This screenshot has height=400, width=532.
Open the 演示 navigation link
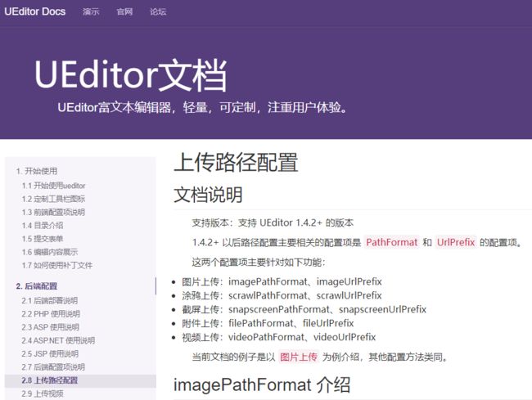pos(91,12)
